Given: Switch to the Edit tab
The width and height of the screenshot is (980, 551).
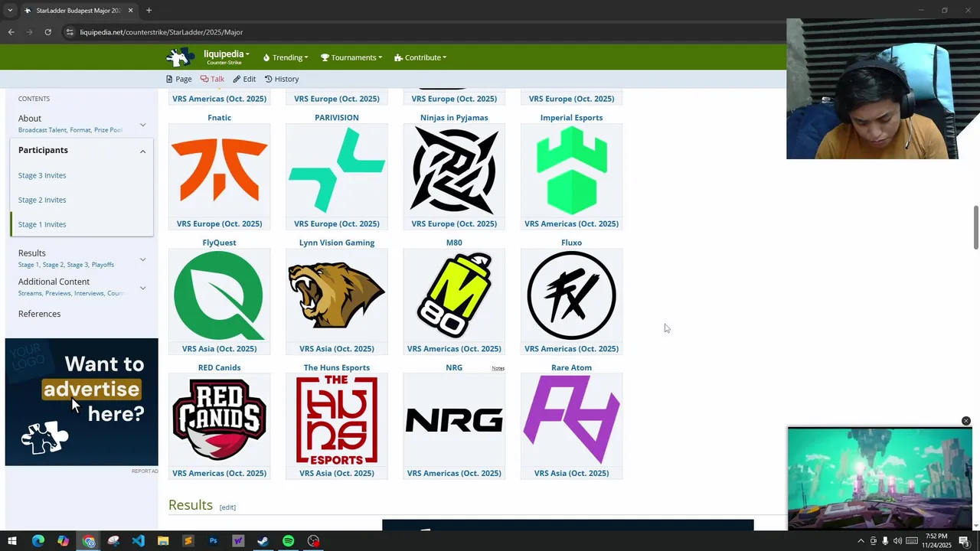Looking at the screenshot, I should pos(244,79).
